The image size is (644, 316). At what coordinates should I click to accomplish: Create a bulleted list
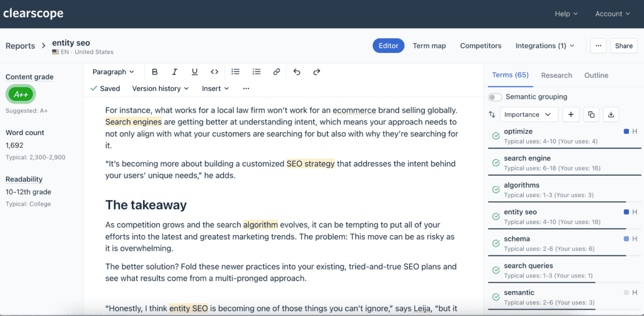coord(236,72)
